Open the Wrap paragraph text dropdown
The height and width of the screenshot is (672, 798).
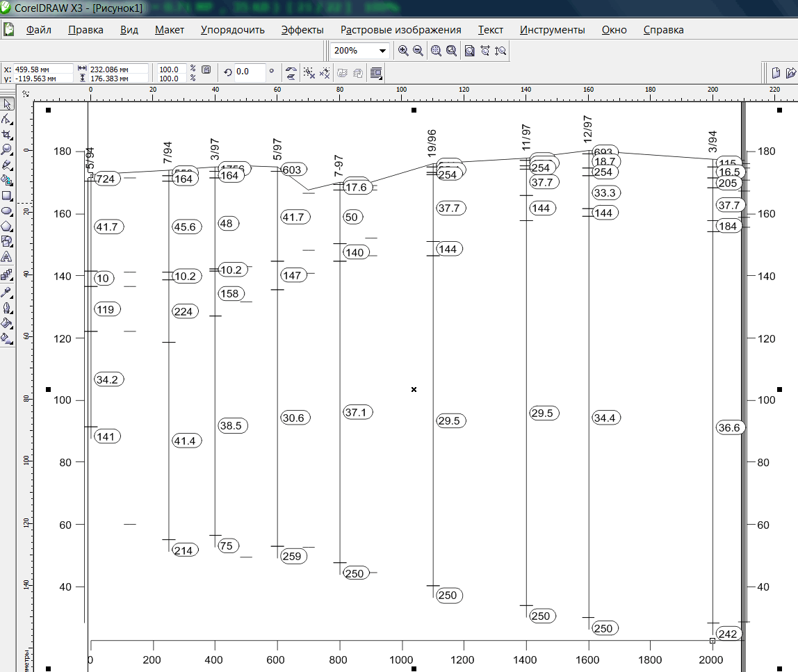point(376,73)
